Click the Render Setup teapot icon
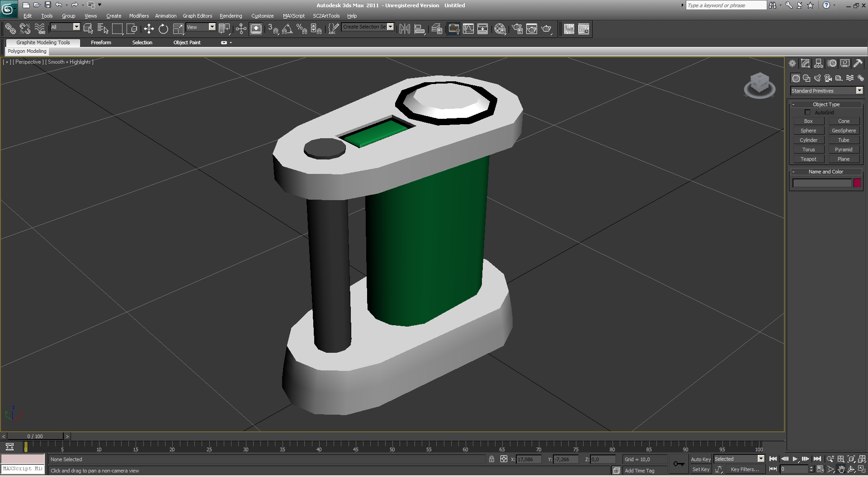Image resolution: width=868 pixels, height=477 pixels. (517, 29)
